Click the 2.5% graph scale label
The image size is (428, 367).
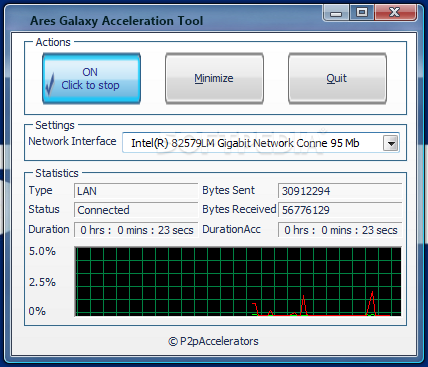point(42,282)
